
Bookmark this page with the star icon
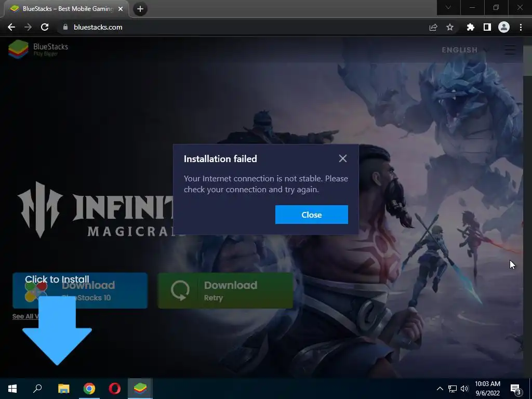coord(450,27)
